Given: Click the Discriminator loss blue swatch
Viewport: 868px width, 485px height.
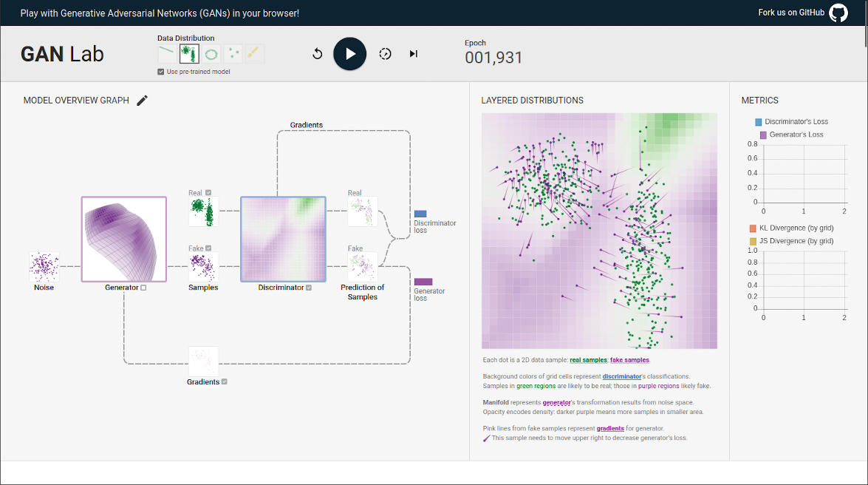Looking at the screenshot, I should click(420, 214).
